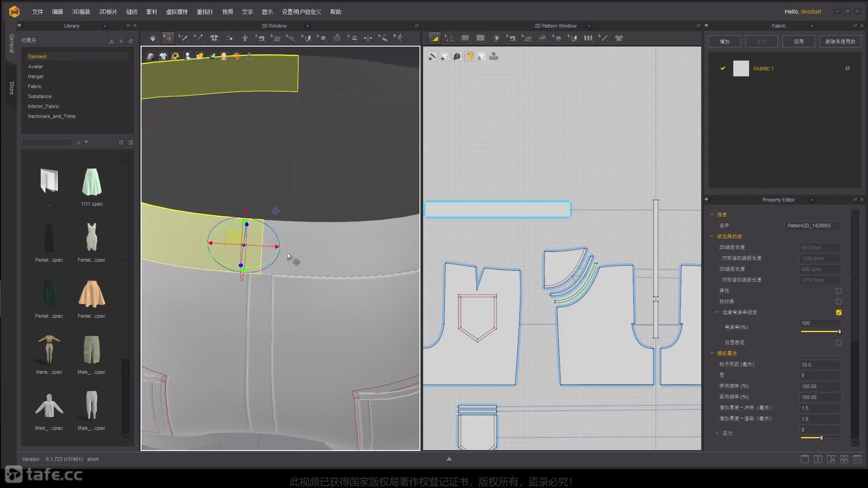868x488 pixels.
Task: Select the 3D texture grid tool icon
Action: (276, 38)
